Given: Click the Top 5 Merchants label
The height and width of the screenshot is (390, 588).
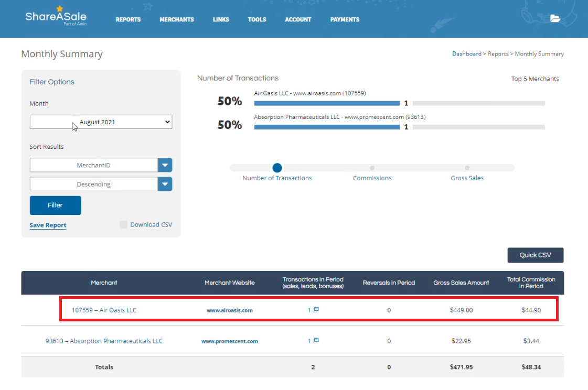Looking at the screenshot, I should [535, 79].
